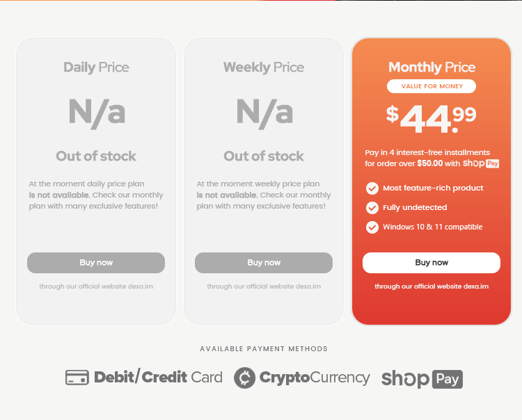Select the Monthly Price heading

point(432,67)
